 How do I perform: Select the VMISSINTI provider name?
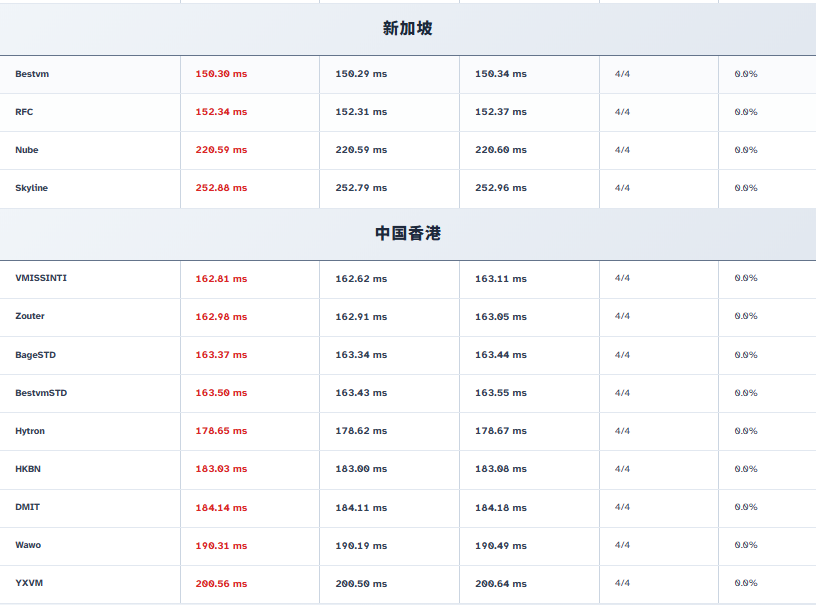point(41,278)
